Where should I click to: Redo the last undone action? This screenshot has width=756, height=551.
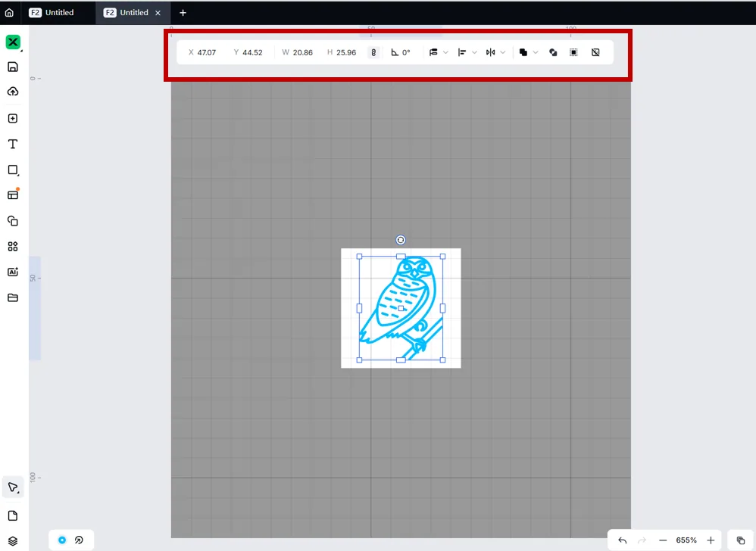[x=642, y=540]
